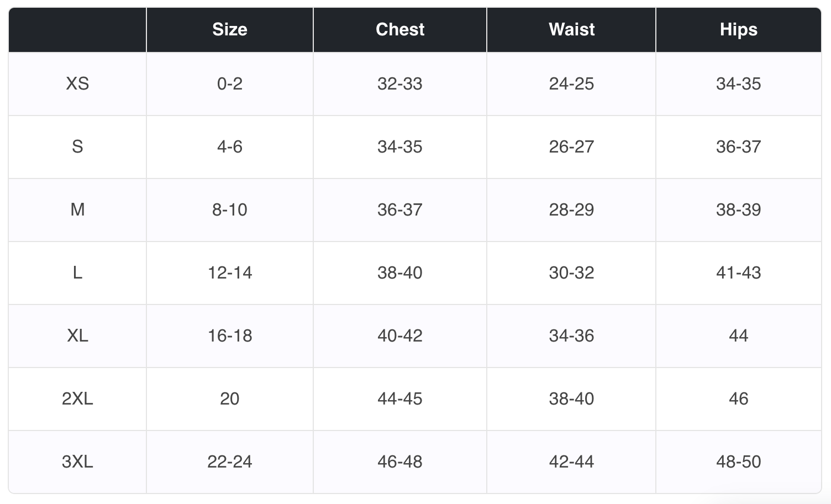This screenshot has width=831, height=504.
Task: Click the 44-45 chest cell
Action: pos(400,399)
